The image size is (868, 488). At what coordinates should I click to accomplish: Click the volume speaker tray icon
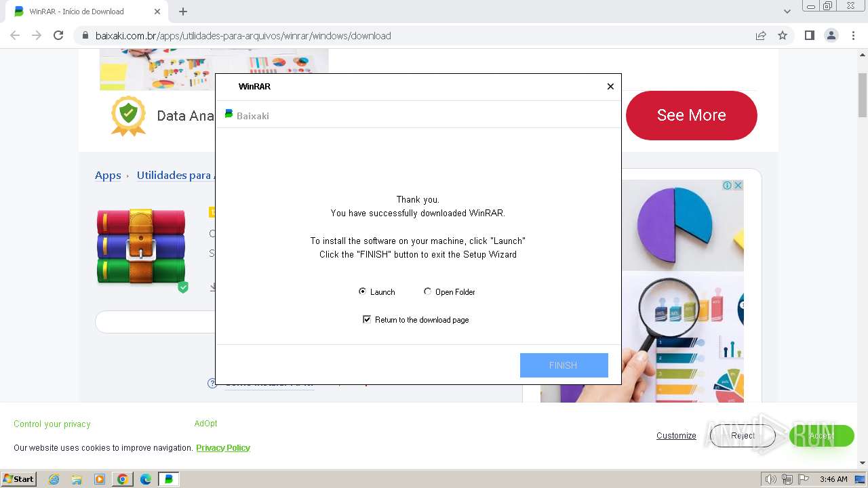tap(771, 479)
